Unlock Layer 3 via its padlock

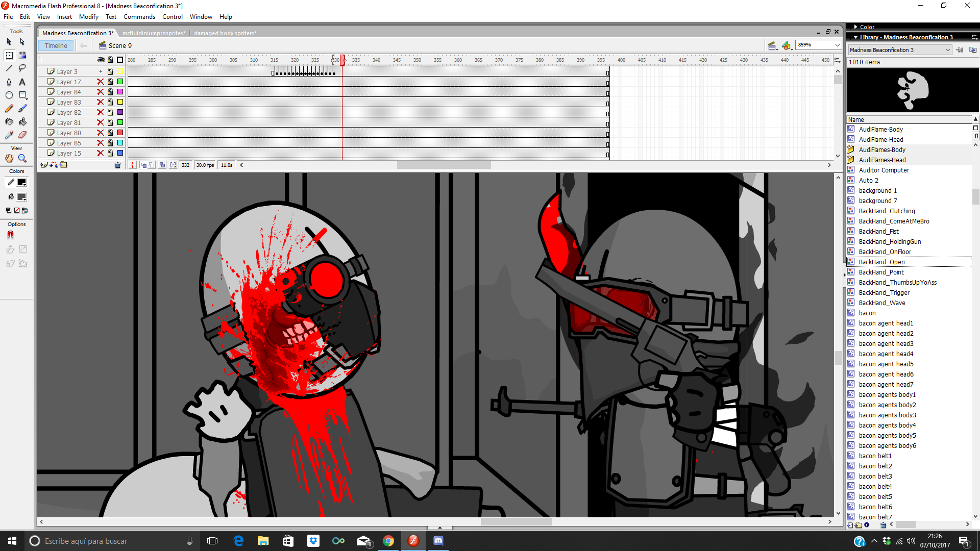(x=110, y=71)
